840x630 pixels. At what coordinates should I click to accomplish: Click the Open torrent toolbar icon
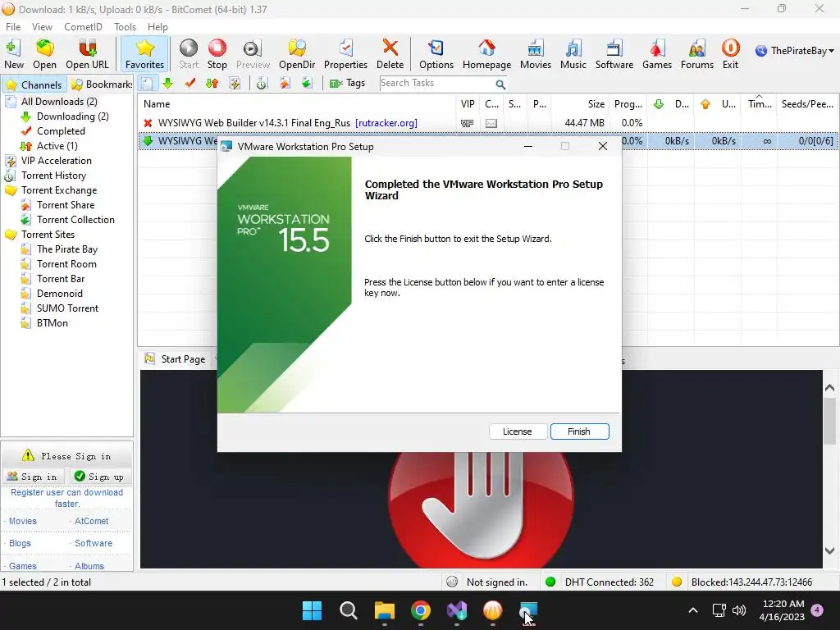pos(44,54)
